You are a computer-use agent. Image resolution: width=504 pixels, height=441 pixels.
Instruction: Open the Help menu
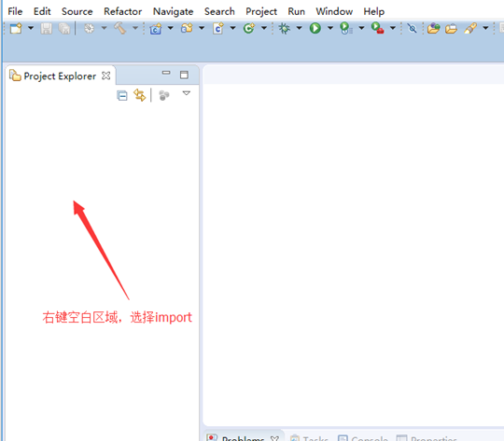[374, 11]
